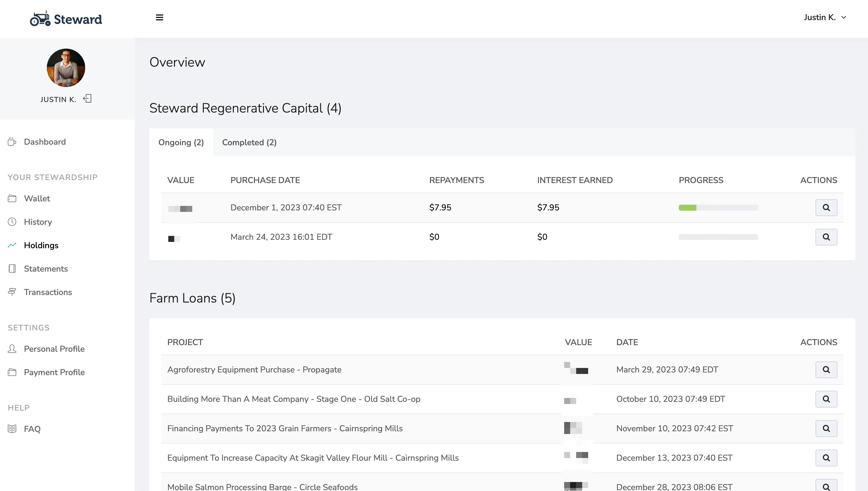The width and height of the screenshot is (868, 491).
Task: Open Dashboard from the sidebar
Action: pyautogui.click(x=45, y=142)
